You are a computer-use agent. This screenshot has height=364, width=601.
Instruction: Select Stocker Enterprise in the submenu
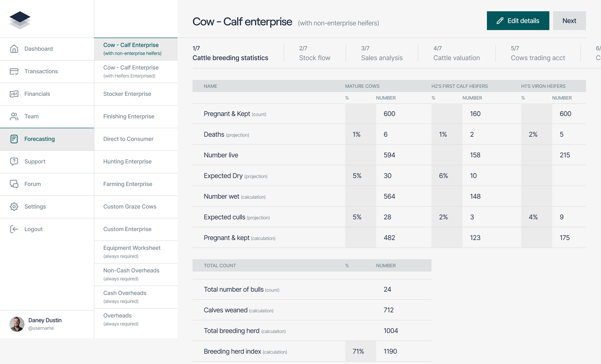pos(127,94)
